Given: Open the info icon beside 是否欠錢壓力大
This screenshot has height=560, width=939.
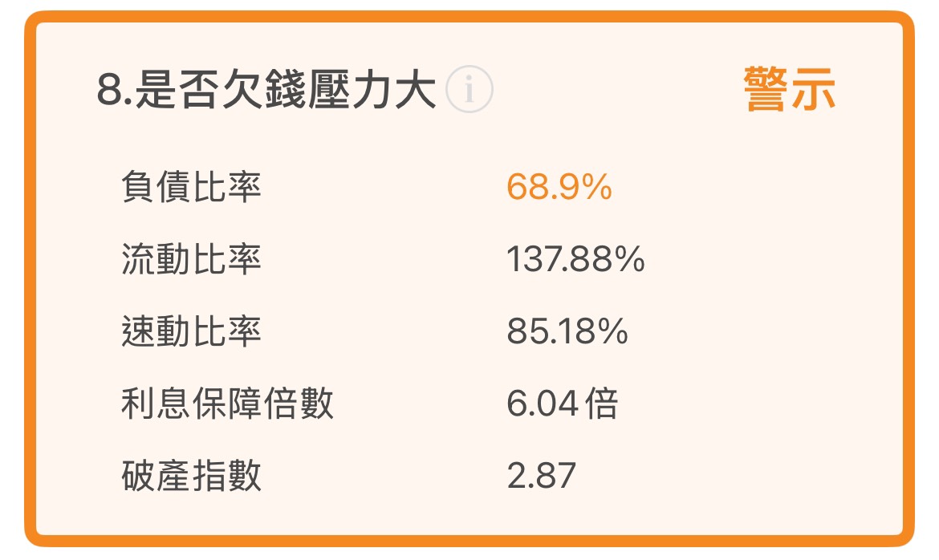Looking at the screenshot, I should point(469,89).
